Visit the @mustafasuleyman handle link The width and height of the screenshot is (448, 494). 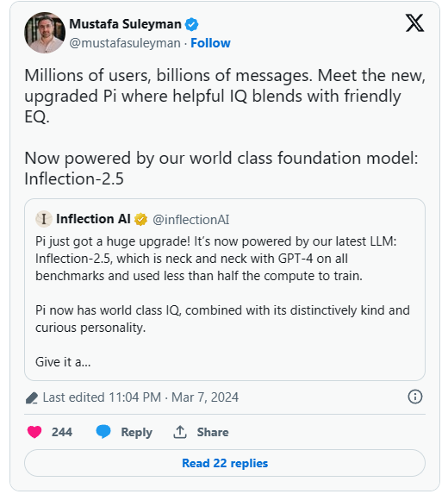click(125, 43)
